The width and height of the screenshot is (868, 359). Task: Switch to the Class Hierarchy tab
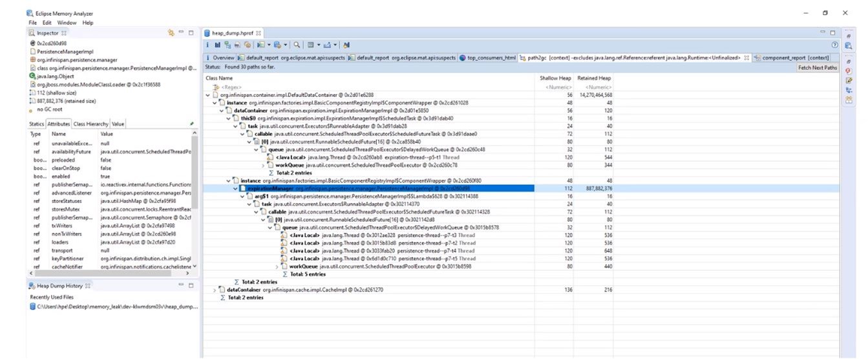click(90, 124)
